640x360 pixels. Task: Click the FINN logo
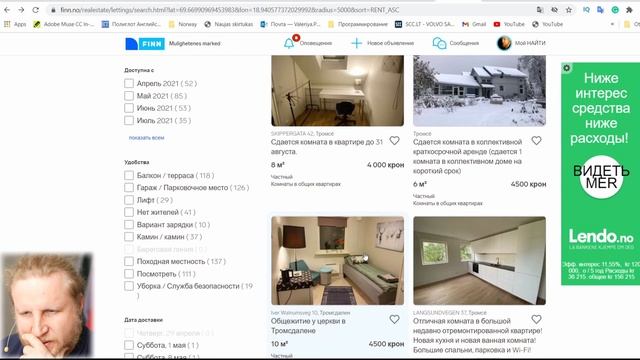point(145,43)
